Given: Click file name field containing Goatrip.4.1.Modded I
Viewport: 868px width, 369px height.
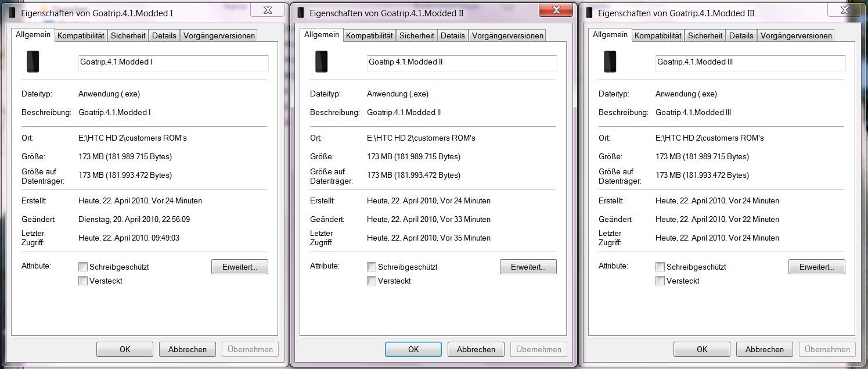Looking at the screenshot, I should coord(174,63).
